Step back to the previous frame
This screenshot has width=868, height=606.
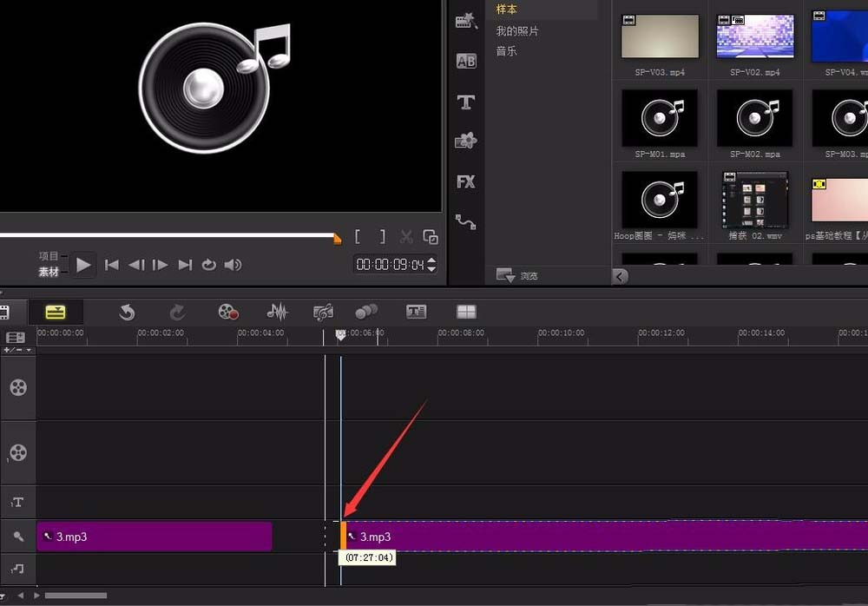click(x=136, y=266)
